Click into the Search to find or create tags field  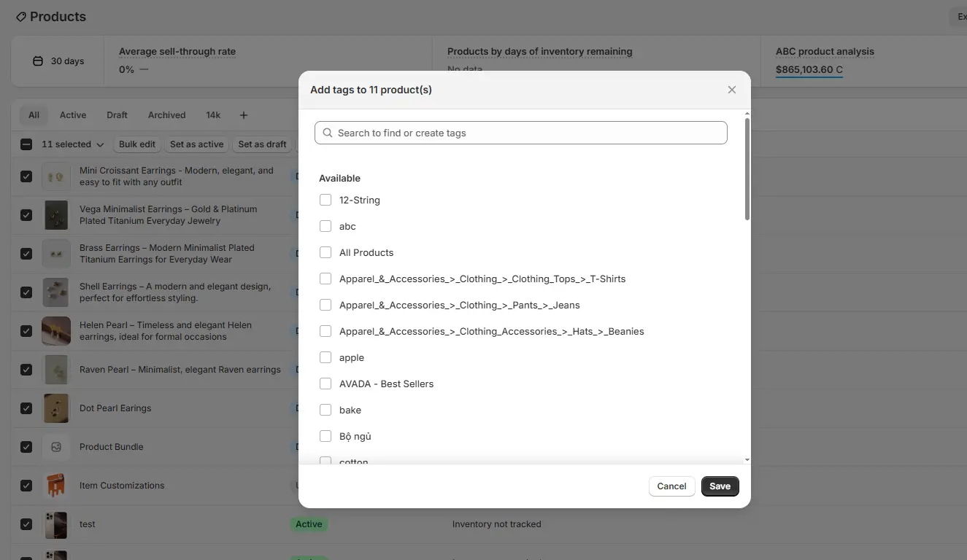[520, 133]
